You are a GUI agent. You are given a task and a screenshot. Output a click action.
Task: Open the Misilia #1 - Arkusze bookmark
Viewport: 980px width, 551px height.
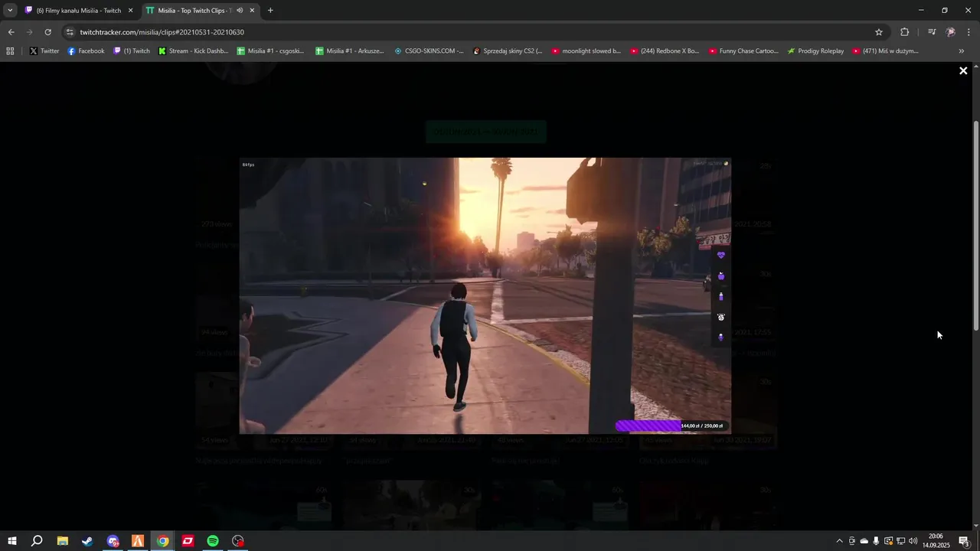(x=348, y=51)
